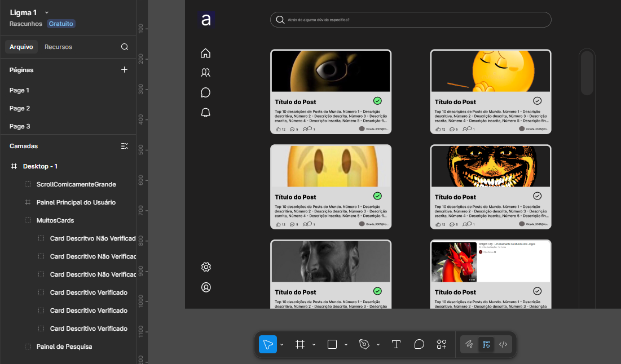
Task: Open the Ligma 1 file name dropdown
Action: click(47, 12)
